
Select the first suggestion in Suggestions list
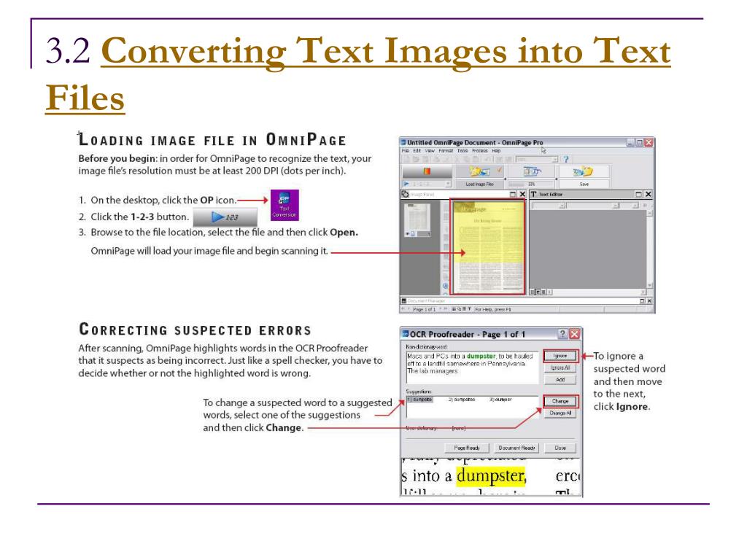(419, 400)
